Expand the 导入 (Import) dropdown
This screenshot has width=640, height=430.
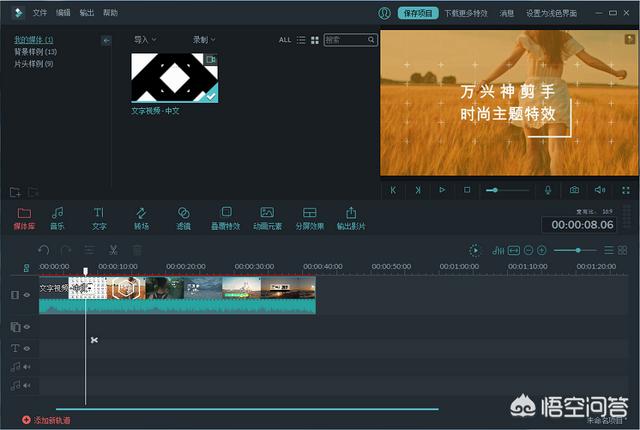(146, 40)
